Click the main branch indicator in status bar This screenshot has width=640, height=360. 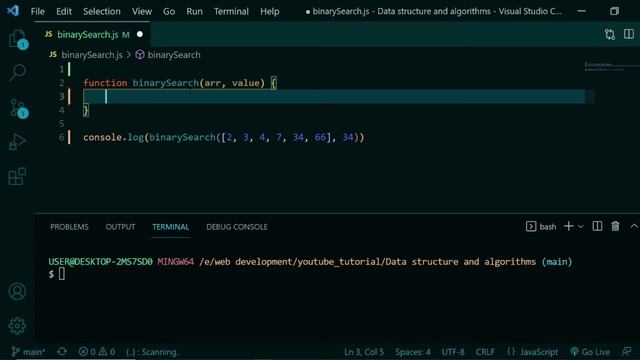pos(28,352)
